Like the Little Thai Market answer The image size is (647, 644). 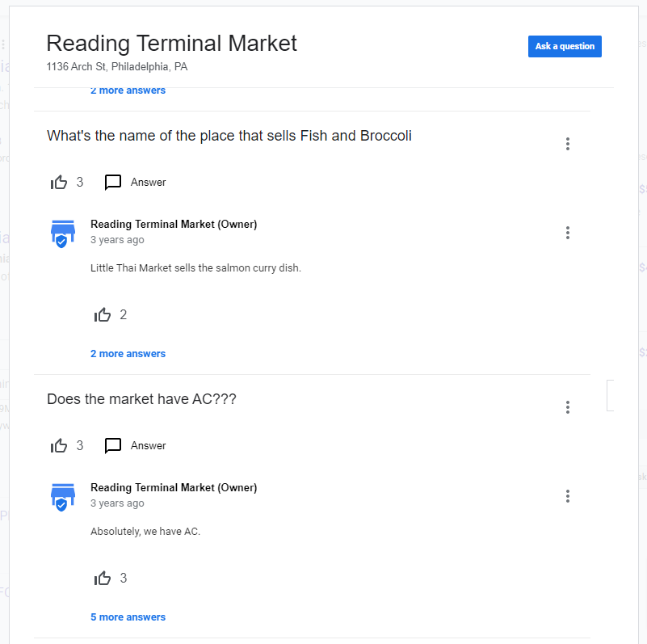pyautogui.click(x=103, y=315)
